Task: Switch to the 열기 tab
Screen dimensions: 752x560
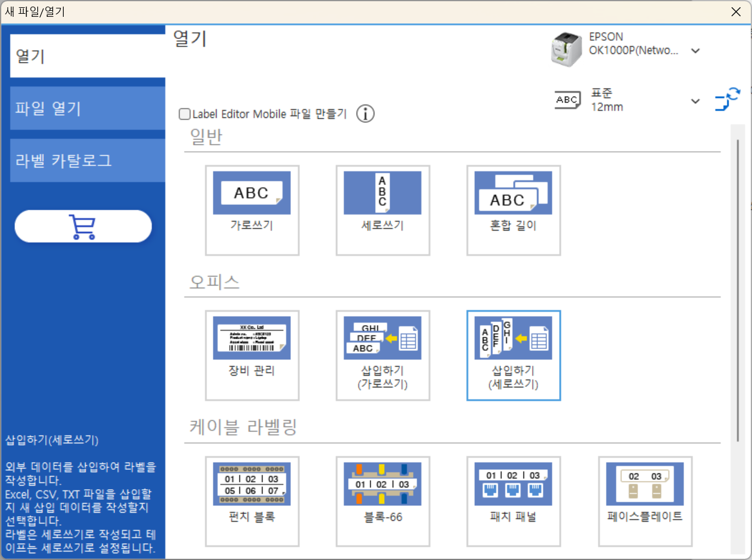Action: coord(88,56)
